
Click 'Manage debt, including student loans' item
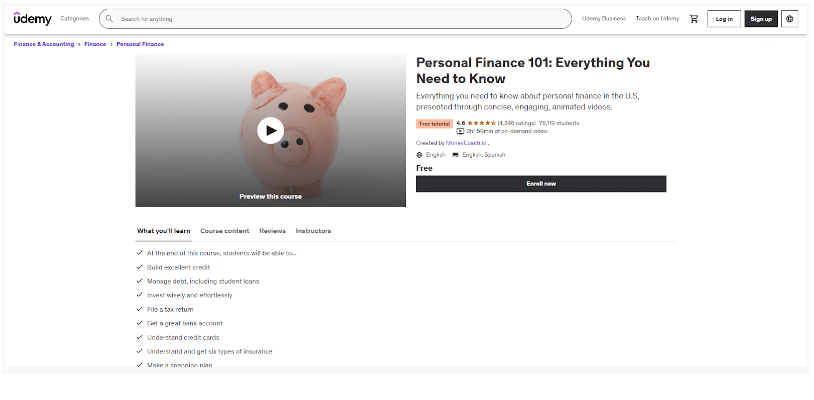(203, 281)
